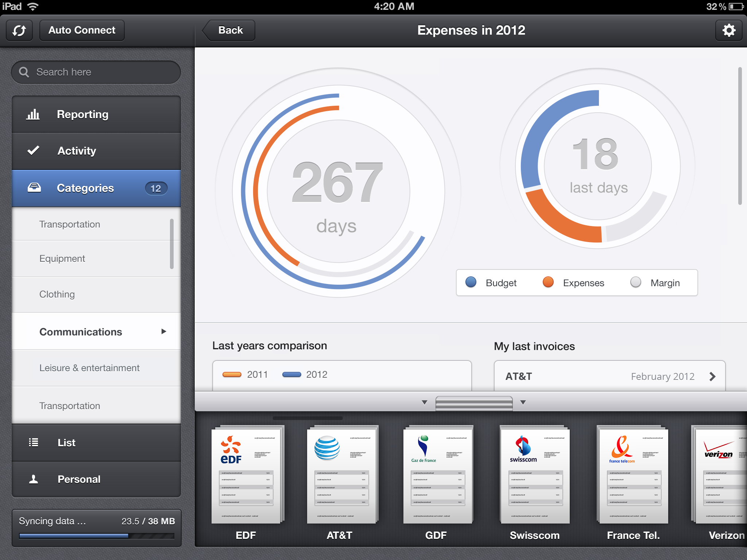747x560 pixels.
Task: Go Back to previous screen
Action: [229, 30]
